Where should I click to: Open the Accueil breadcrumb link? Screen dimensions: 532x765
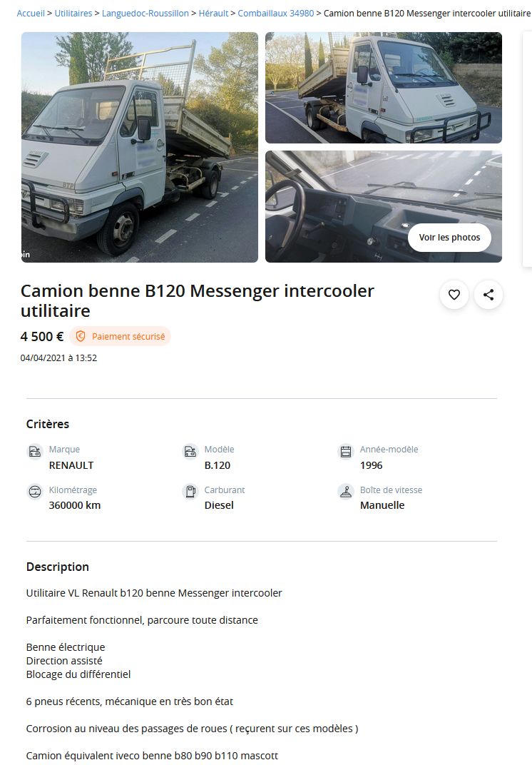click(31, 13)
